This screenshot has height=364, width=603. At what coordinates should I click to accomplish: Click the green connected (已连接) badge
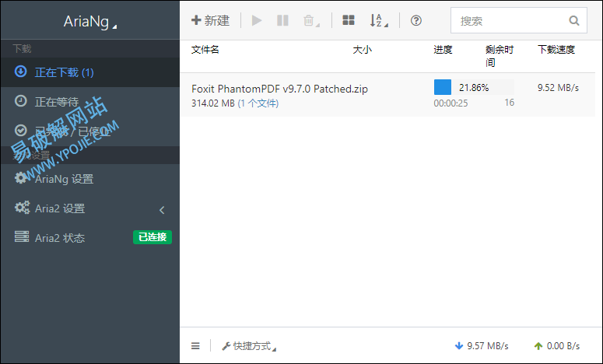click(152, 237)
